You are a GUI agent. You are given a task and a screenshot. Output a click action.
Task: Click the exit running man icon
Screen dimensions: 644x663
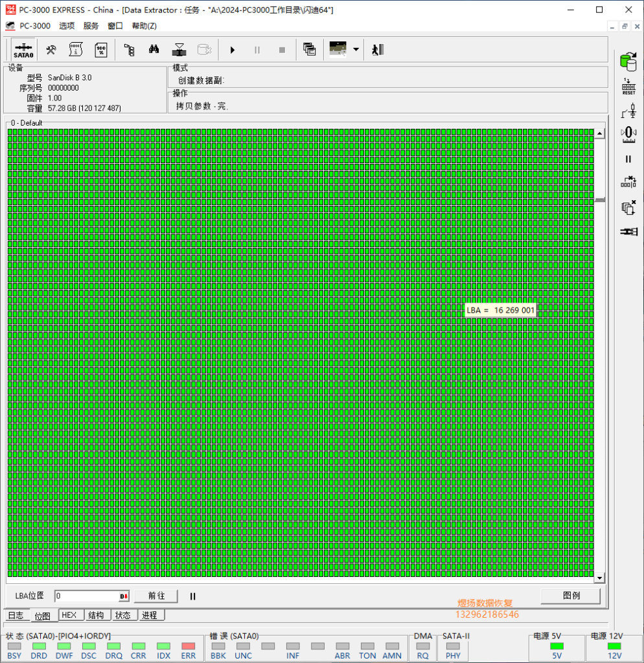coord(378,50)
